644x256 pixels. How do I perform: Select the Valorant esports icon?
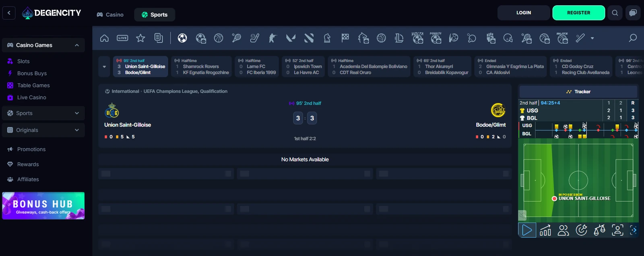[x=291, y=38]
